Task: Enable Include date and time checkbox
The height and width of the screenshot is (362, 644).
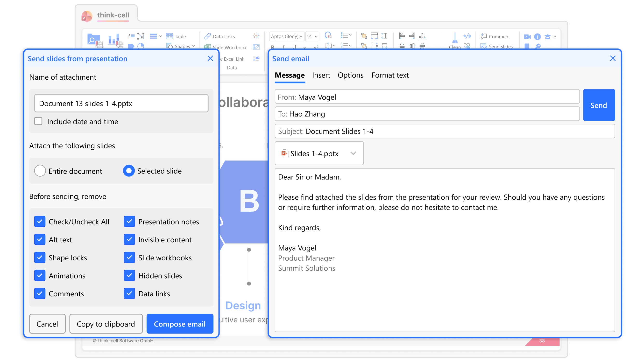Action: coord(38,121)
